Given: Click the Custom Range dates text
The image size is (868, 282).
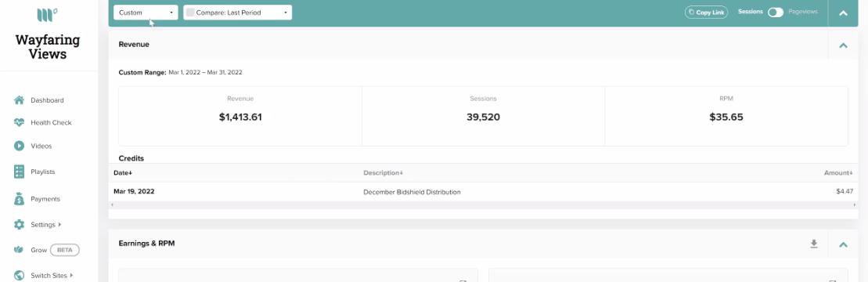Looking at the screenshot, I should pyautogui.click(x=205, y=72).
